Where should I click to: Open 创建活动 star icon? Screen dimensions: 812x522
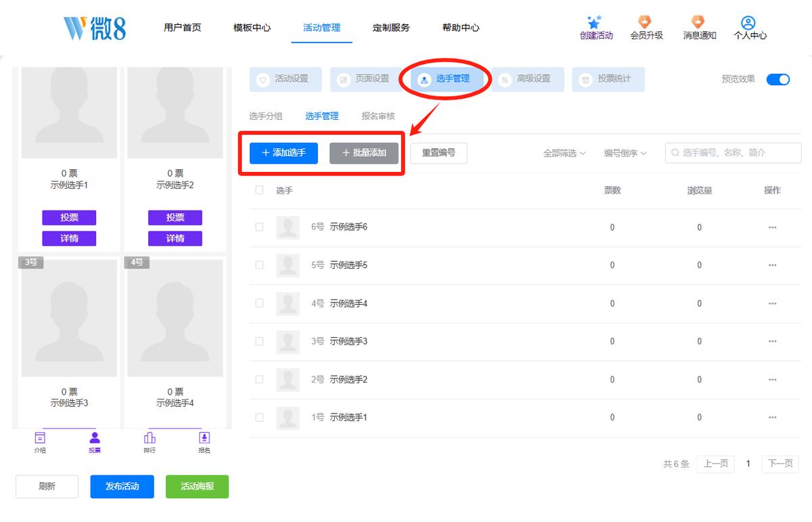[x=595, y=22]
